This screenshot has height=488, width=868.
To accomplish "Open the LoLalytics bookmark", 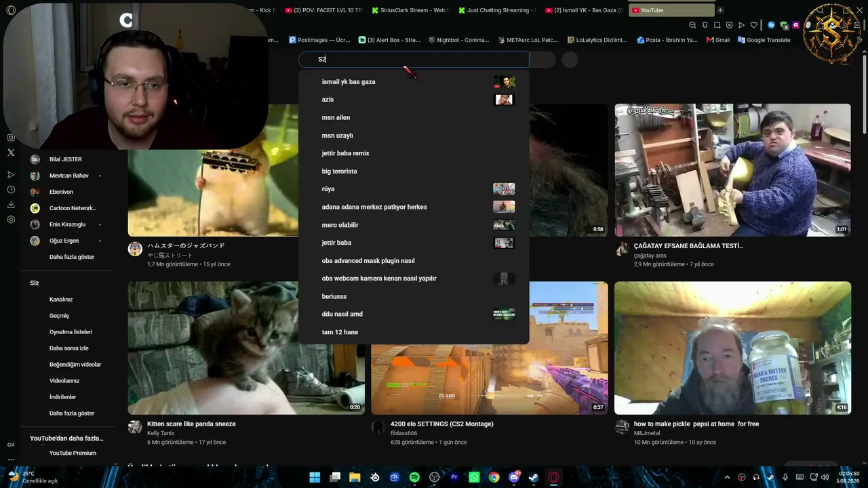I will [597, 40].
